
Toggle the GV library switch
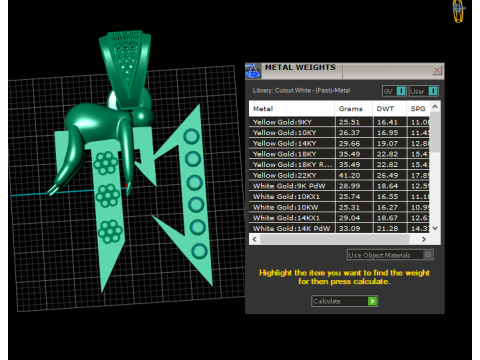tap(394, 91)
